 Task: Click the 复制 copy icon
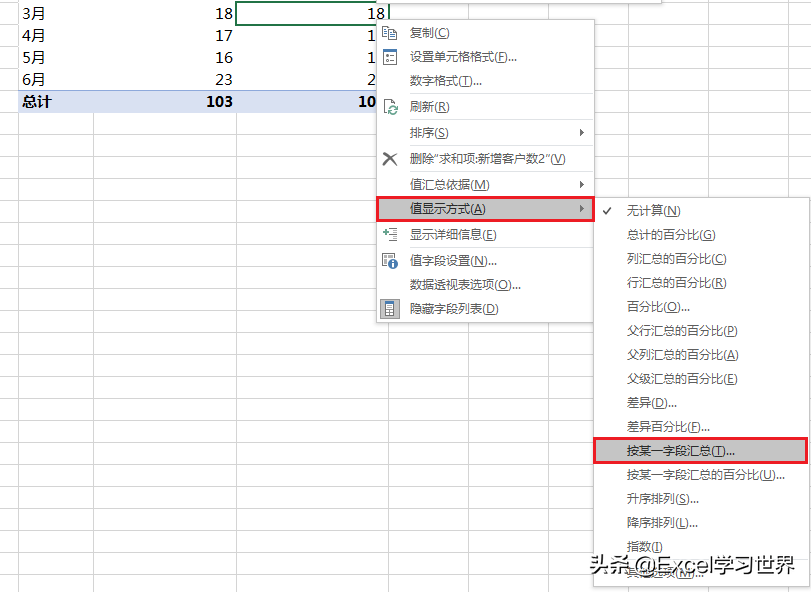(390, 32)
